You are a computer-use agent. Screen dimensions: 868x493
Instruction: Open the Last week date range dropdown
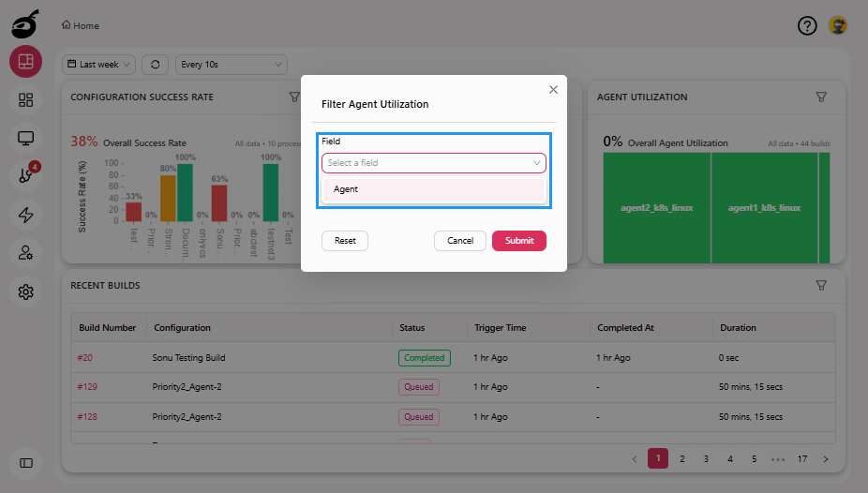(99, 64)
